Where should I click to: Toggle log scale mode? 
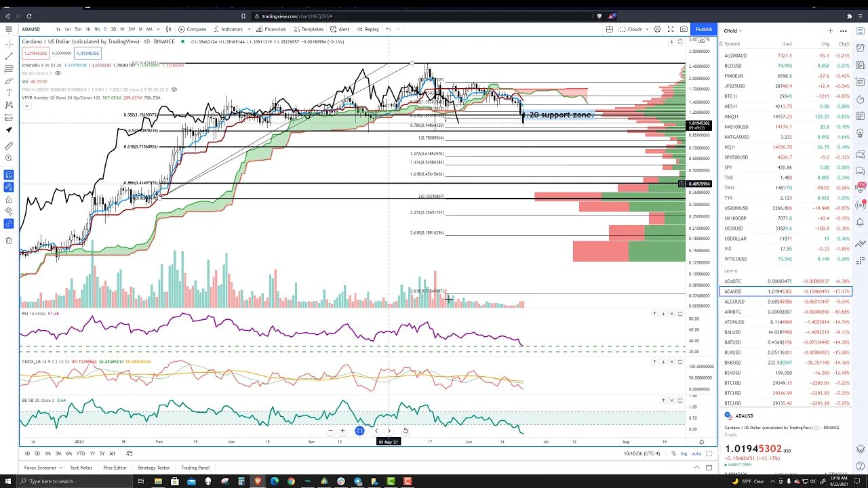[x=684, y=453]
